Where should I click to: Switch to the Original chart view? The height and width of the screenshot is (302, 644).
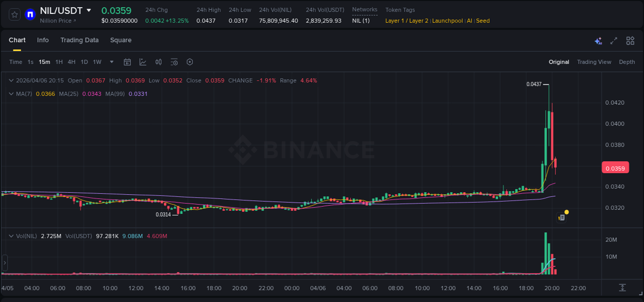[x=559, y=62]
